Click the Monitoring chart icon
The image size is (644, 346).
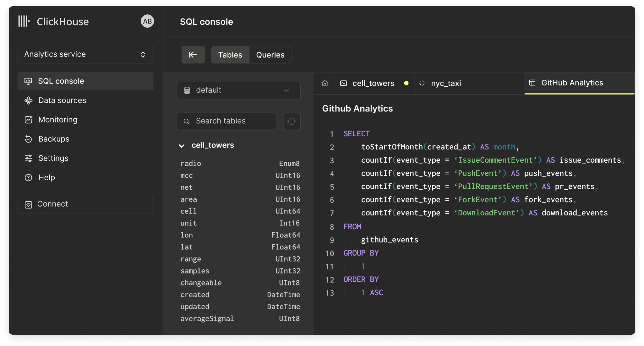pyautogui.click(x=29, y=120)
